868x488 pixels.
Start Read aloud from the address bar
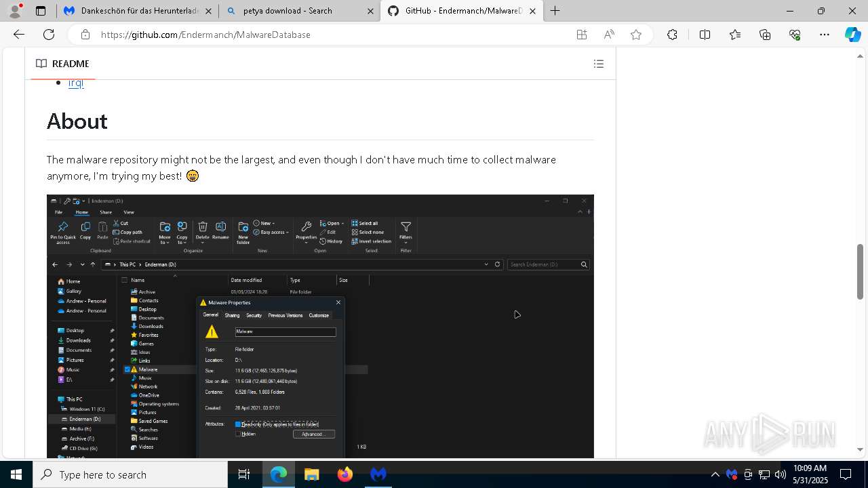click(609, 35)
